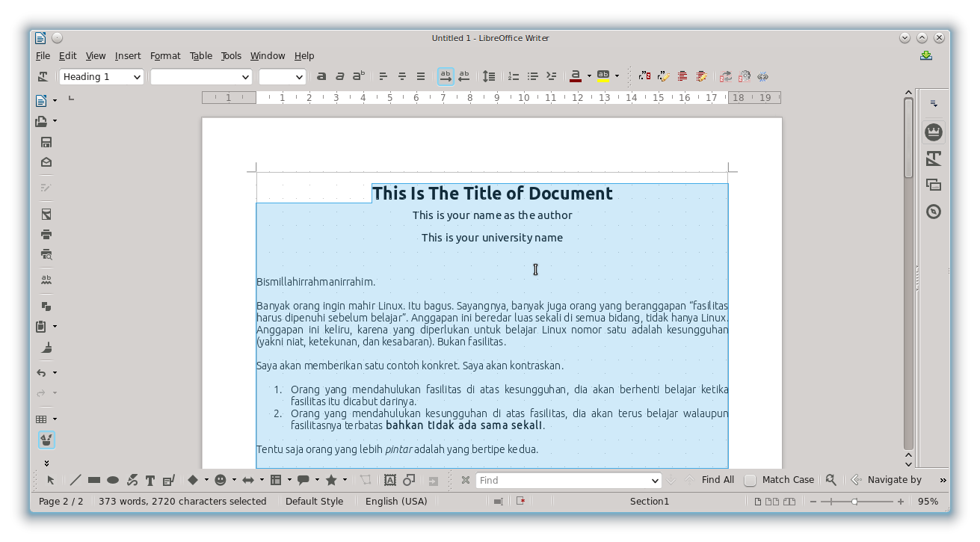980x542 pixels.
Task: Open the font size dropdown
Action: coord(282,76)
